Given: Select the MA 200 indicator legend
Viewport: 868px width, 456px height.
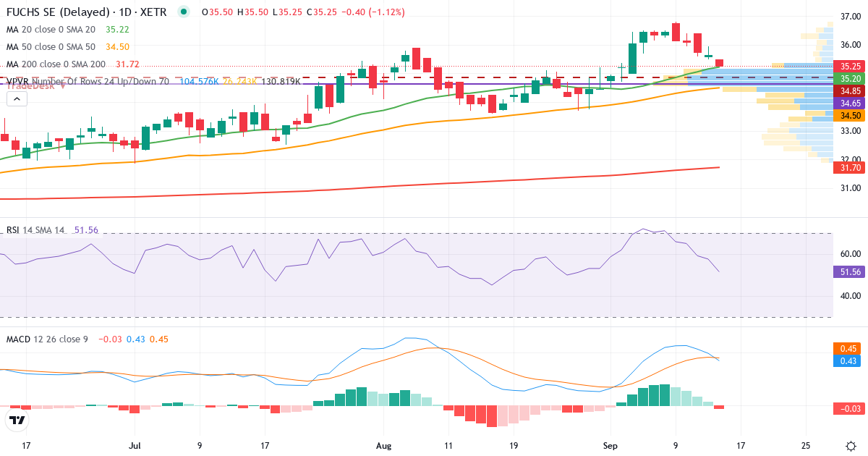Looking at the screenshot, I should pos(56,64).
